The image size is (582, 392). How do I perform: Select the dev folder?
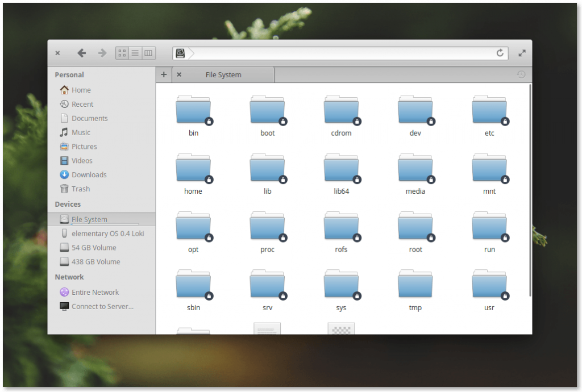pyautogui.click(x=415, y=116)
